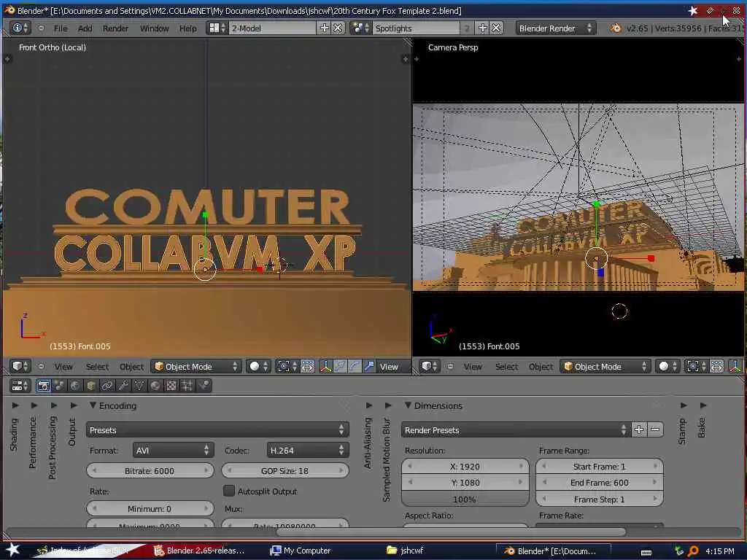This screenshot has height=560, width=747.
Task: Open left 3D view editor type selector
Action: tap(20, 366)
